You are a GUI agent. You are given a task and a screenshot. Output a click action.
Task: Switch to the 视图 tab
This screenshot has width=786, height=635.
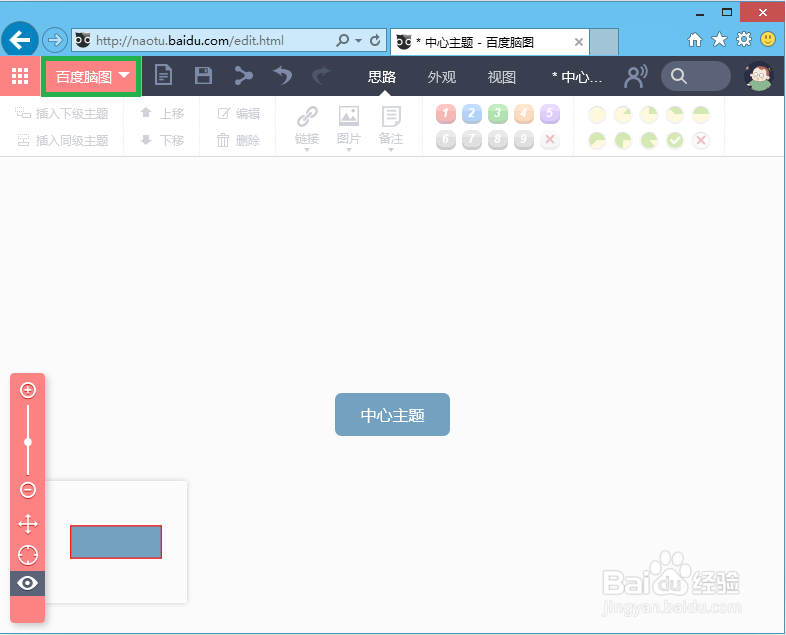point(502,77)
